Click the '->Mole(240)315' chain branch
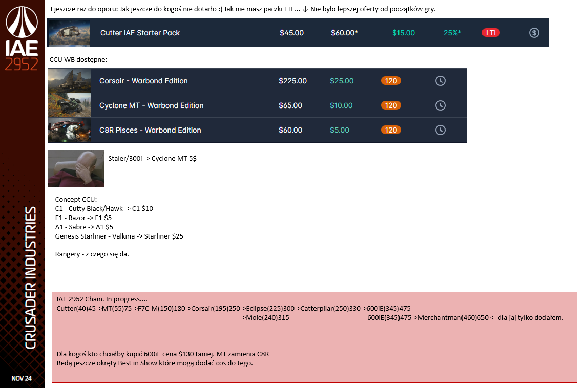Screen dimensions: 588x388 coord(264,318)
